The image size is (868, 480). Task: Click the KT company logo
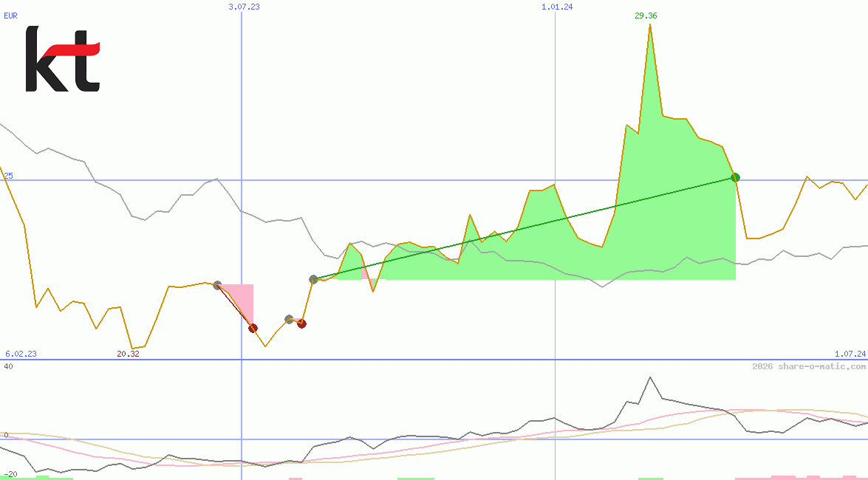(62, 59)
